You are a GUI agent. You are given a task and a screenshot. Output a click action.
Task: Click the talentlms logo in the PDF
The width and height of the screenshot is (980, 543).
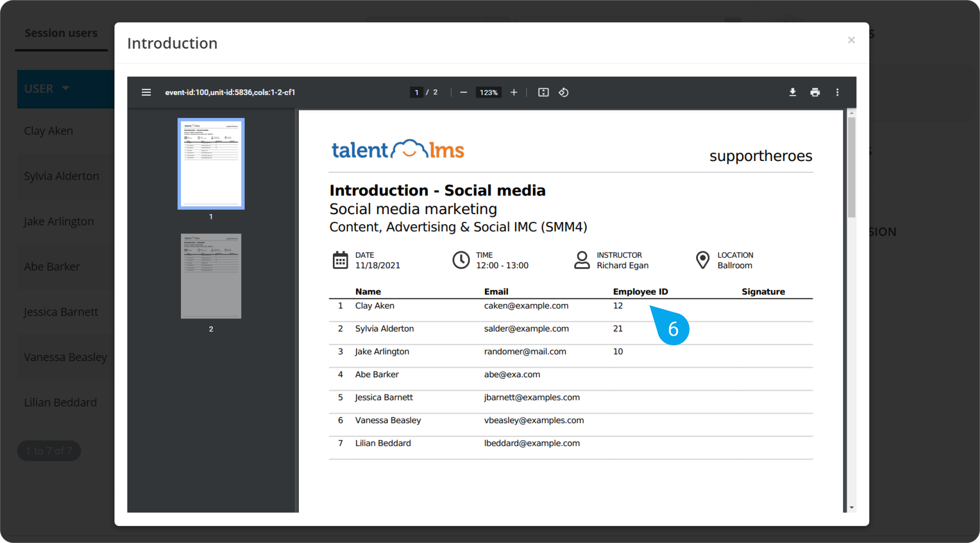pyautogui.click(x=398, y=149)
